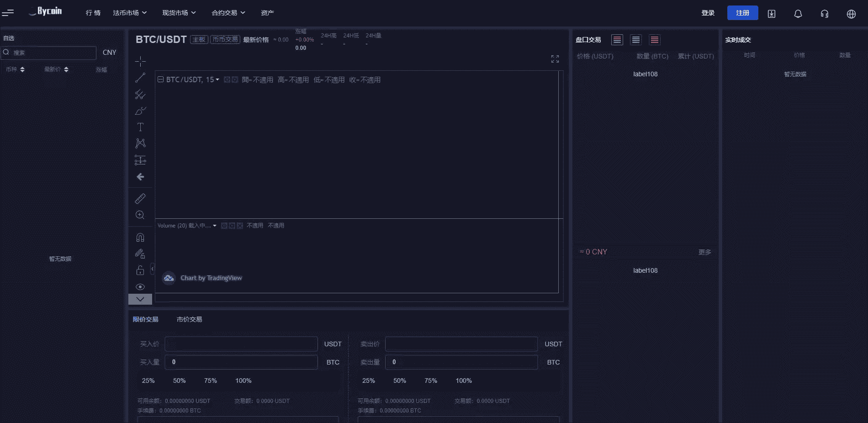Viewport: 868px width, 423px height.
Task: Select the trend line drawing tool
Action: (140, 78)
